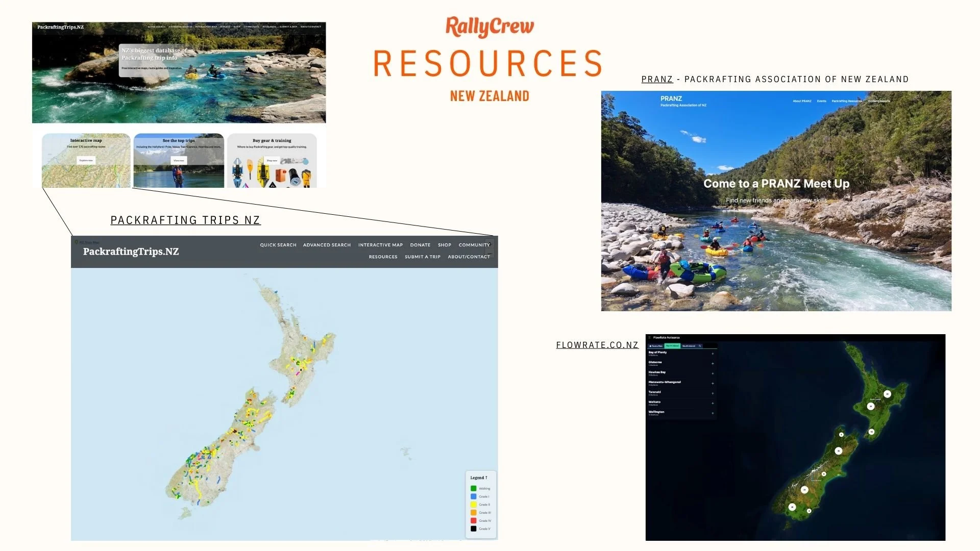Screen dimensions: 980x551
Task: Expand the Manawatu-Whanganui region
Action: [x=713, y=384]
